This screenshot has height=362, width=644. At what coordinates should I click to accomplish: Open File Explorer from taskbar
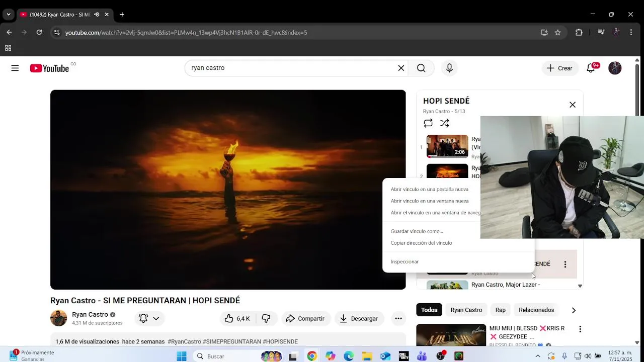pyautogui.click(x=367, y=356)
